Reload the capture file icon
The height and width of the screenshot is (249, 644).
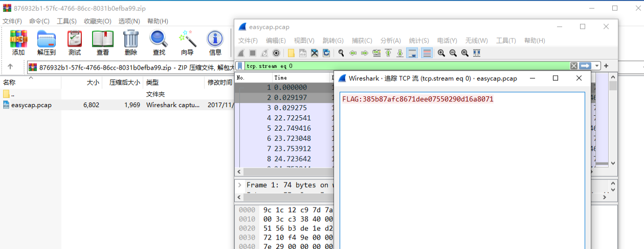click(x=326, y=53)
